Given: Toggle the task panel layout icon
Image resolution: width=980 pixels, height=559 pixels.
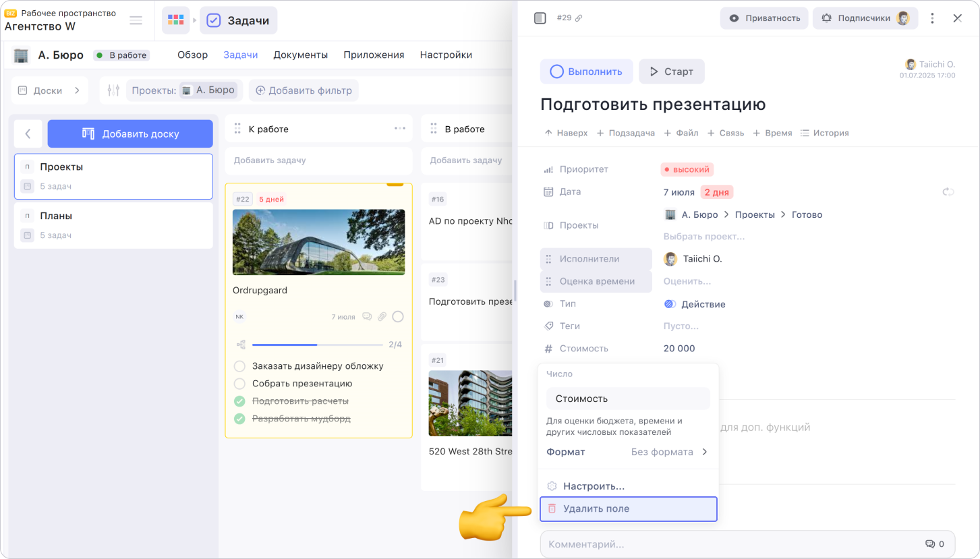Looking at the screenshot, I should [540, 18].
